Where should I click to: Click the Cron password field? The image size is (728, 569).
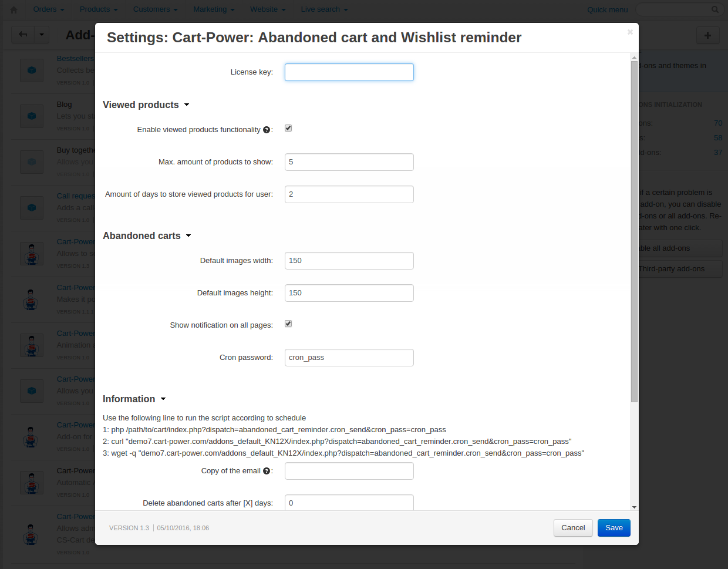coord(349,358)
